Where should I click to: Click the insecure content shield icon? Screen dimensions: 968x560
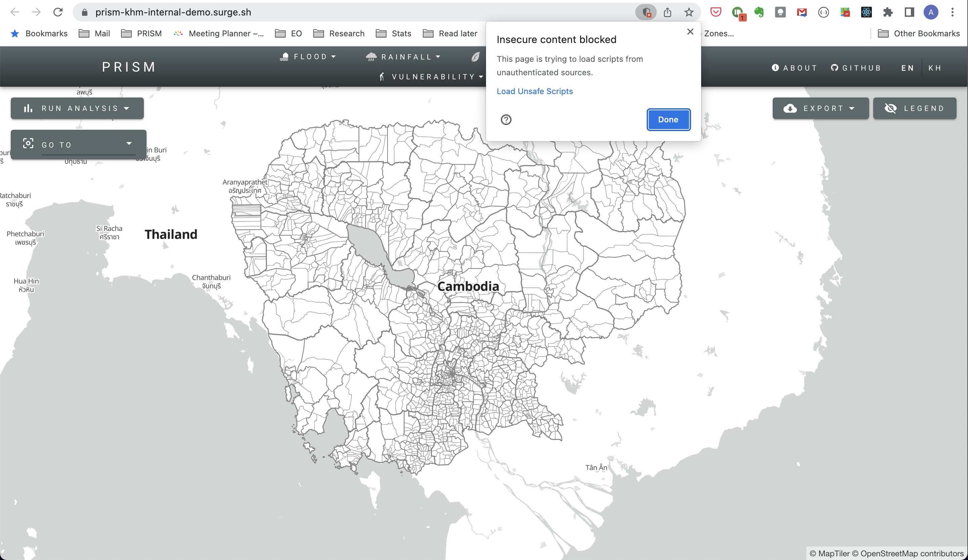(646, 12)
